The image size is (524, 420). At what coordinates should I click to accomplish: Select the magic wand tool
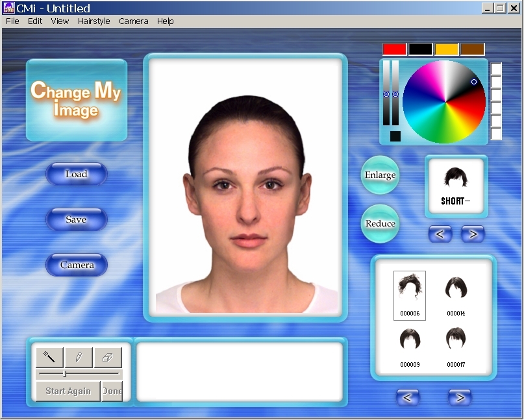[49, 357]
